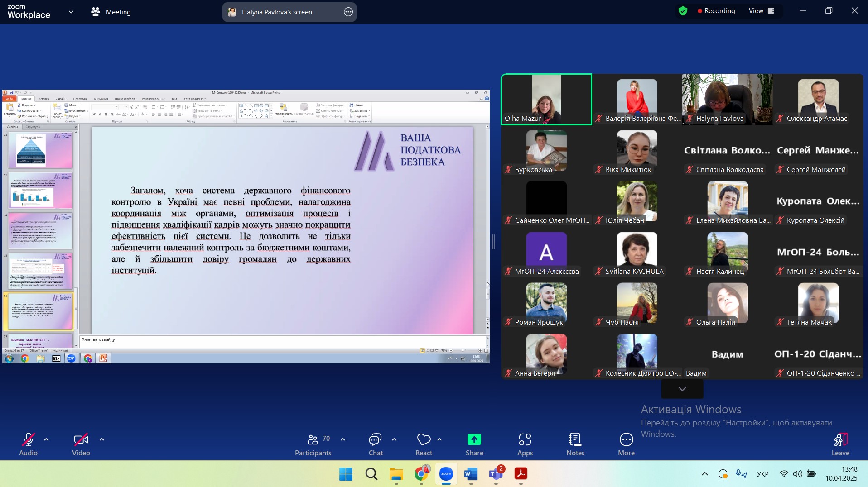Open Дизайн ribbon tab in shared PowerPoint
The height and width of the screenshot is (487, 868).
tap(61, 99)
